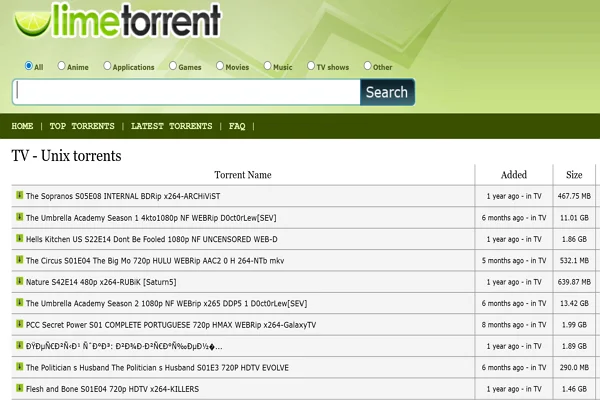The width and height of the screenshot is (600, 400).
Task: Select the Games category radio button
Action: [171, 66]
